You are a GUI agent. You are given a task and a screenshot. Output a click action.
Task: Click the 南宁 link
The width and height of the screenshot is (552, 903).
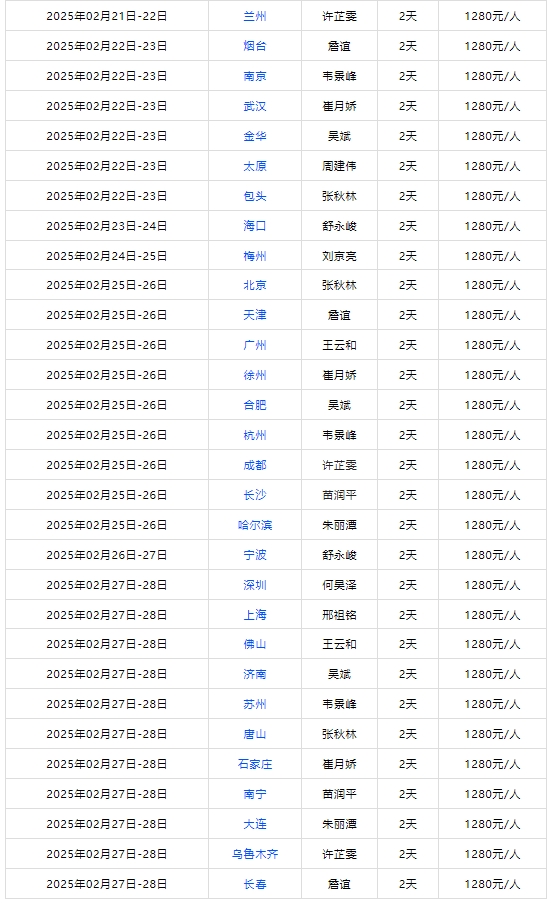point(254,794)
